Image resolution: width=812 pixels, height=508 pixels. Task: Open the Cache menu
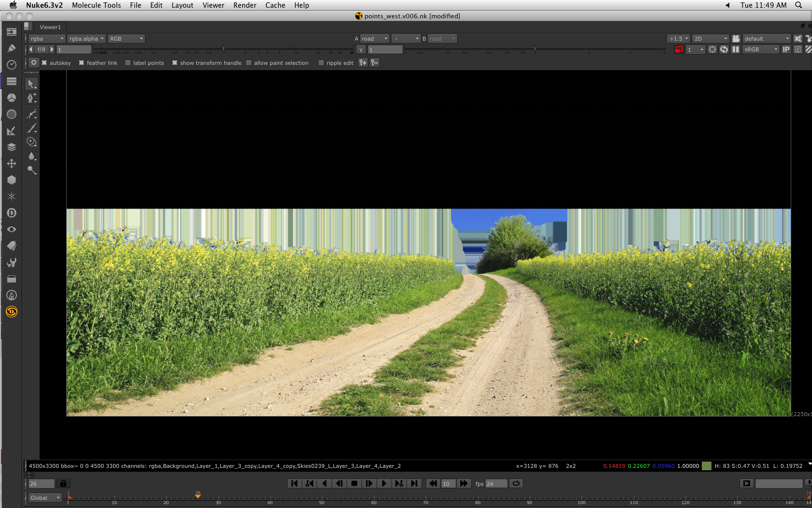275,5
